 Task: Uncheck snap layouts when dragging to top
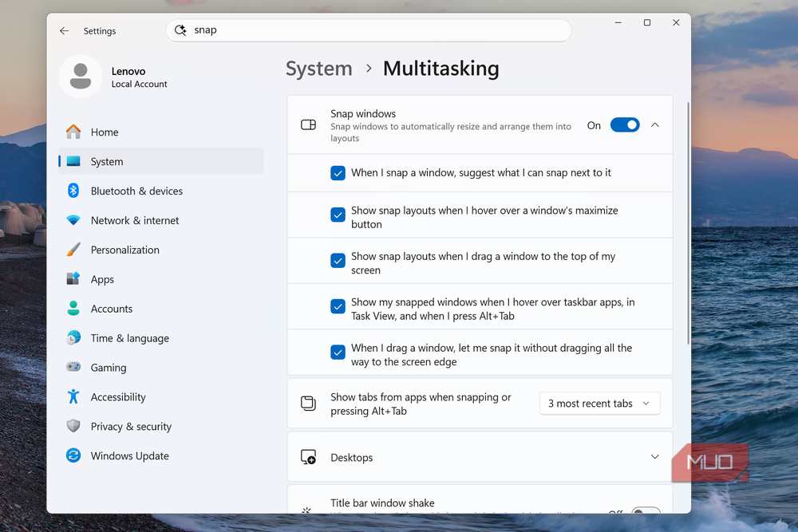tap(338, 260)
